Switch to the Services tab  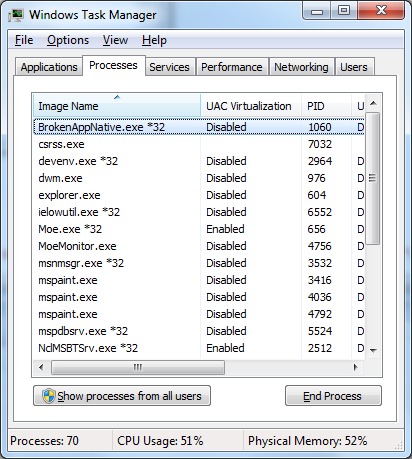[x=169, y=67]
